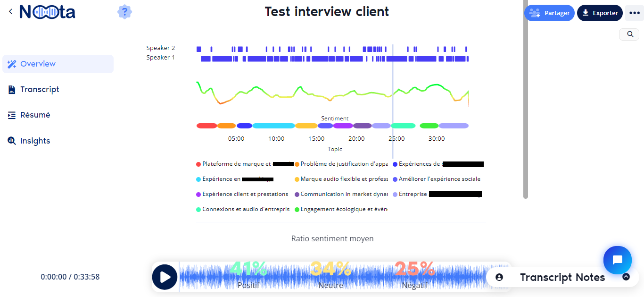The height and width of the screenshot is (297, 644).
Task: Click the Test interview client title
Action: [327, 12]
